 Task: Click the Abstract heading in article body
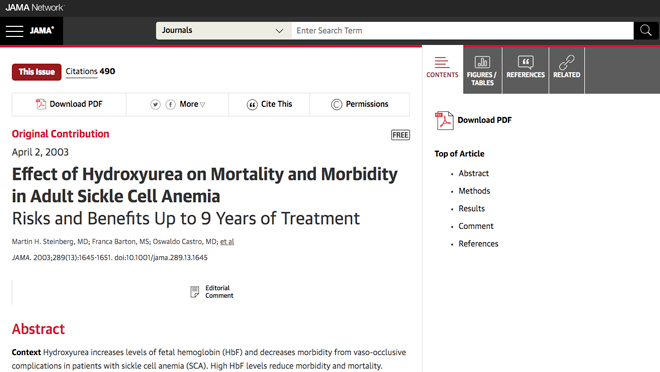38,329
